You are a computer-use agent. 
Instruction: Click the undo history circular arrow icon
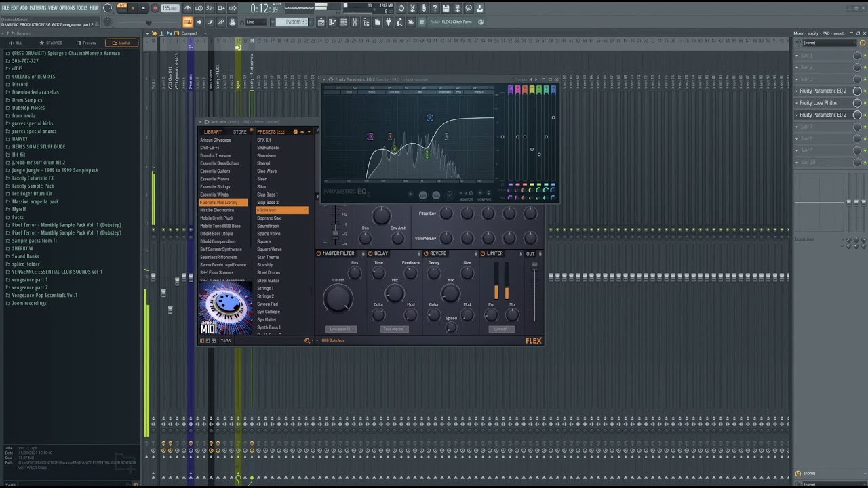coord(401,8)
